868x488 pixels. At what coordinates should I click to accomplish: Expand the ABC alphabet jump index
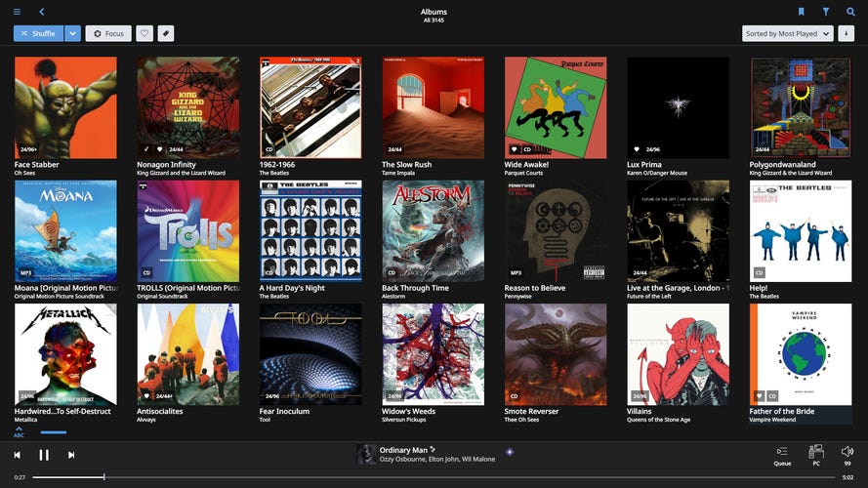19,432
